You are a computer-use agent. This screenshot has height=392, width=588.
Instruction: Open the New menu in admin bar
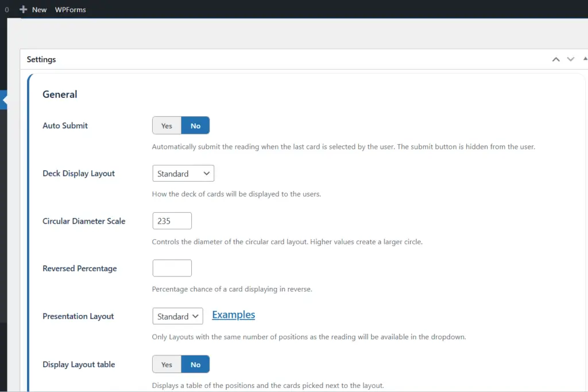pos(39,10)
